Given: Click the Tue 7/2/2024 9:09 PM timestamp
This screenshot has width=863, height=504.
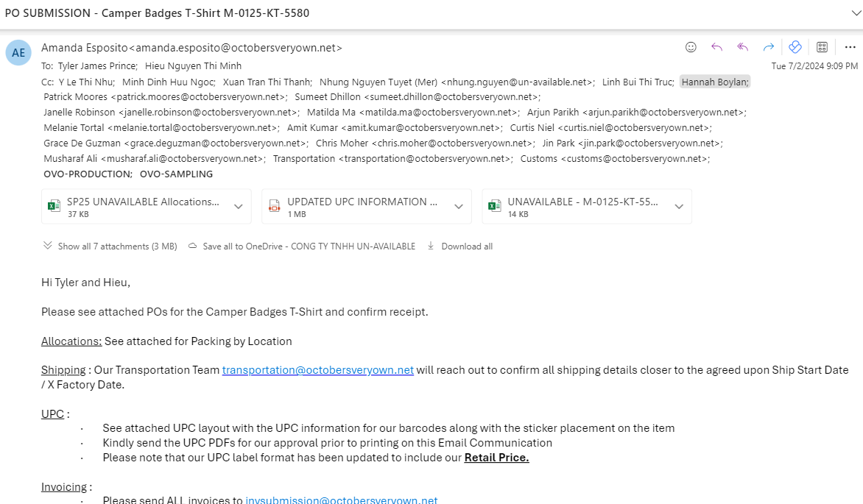Looking at the screenshot, I should (x=814, y=66).
